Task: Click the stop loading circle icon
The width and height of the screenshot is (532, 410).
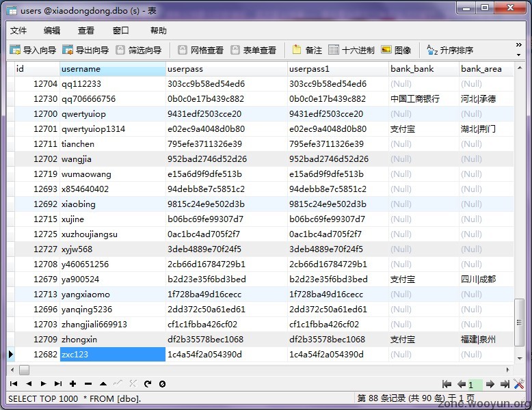Action: (162, 384)
